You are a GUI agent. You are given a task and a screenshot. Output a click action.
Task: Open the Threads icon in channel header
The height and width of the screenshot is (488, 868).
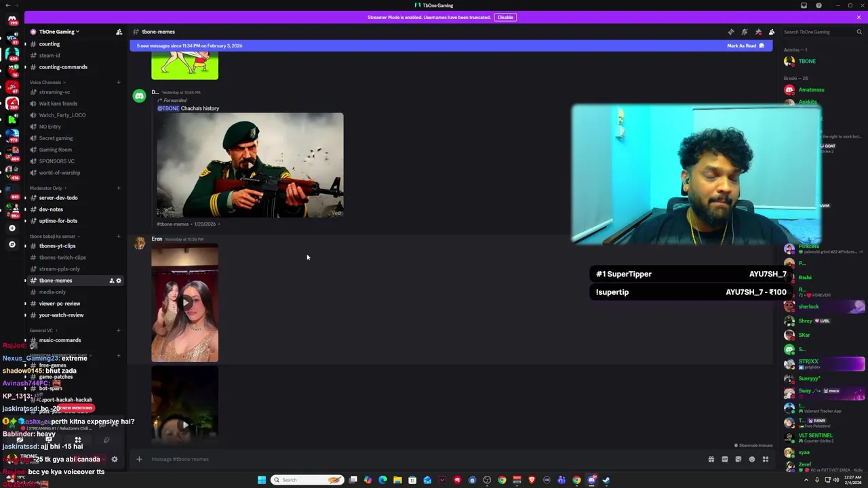pyautogui.click(x=730, y=32)
